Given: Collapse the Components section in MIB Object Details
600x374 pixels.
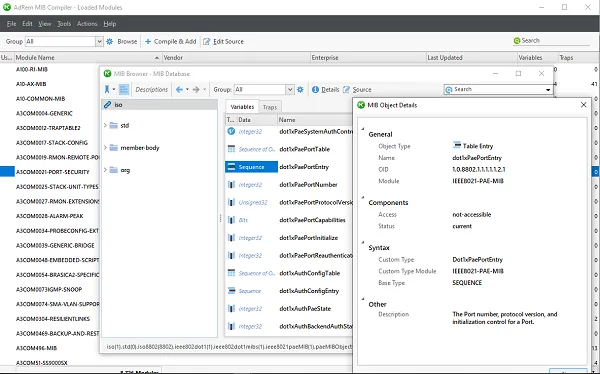Looking at the screenshot, I should click(363, 198).
